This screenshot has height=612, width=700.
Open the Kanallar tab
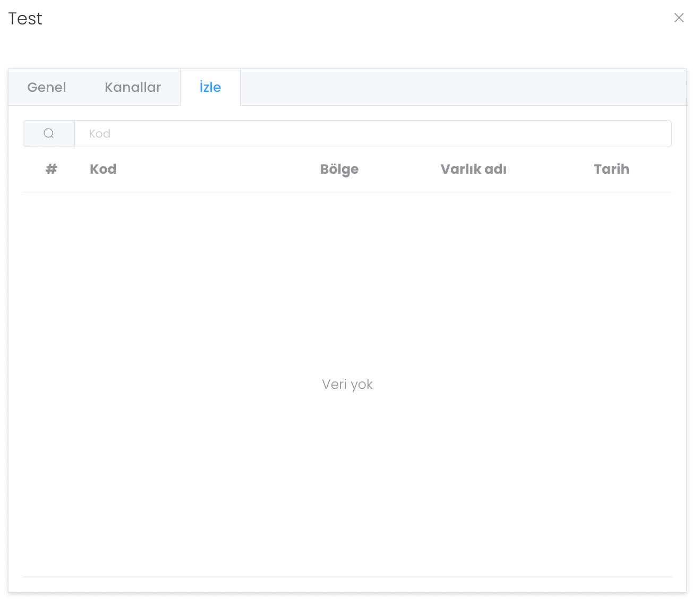[133, 87]
